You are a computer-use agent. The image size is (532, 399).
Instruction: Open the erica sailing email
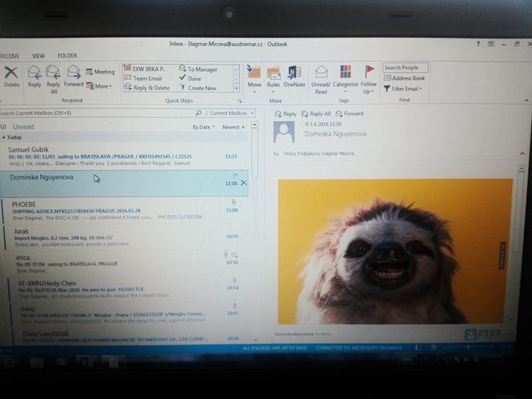pos(127,264)
